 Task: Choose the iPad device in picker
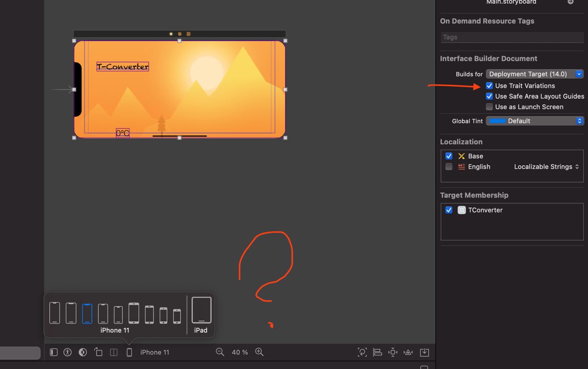[x=201, y=310]
